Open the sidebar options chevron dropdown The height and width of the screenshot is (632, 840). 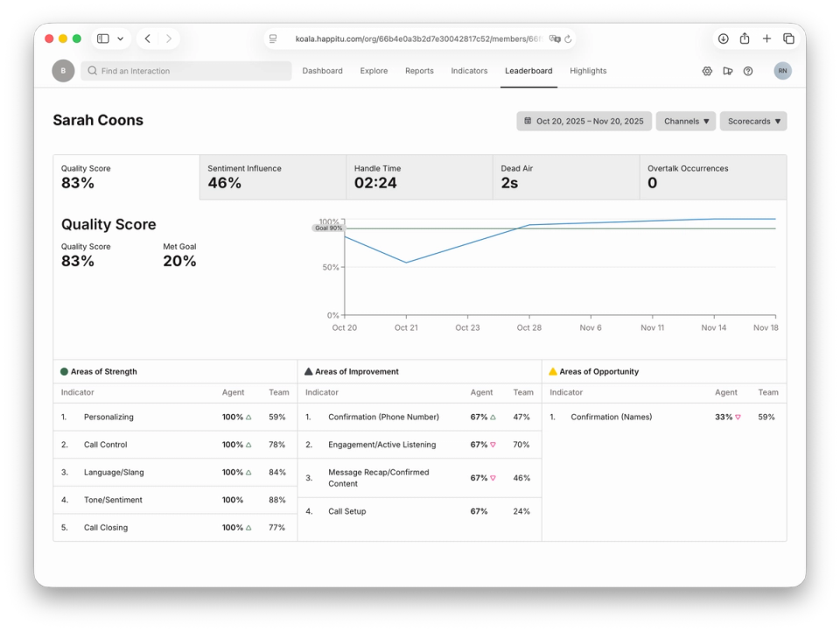pyautogui.click(x=121, y=39)
